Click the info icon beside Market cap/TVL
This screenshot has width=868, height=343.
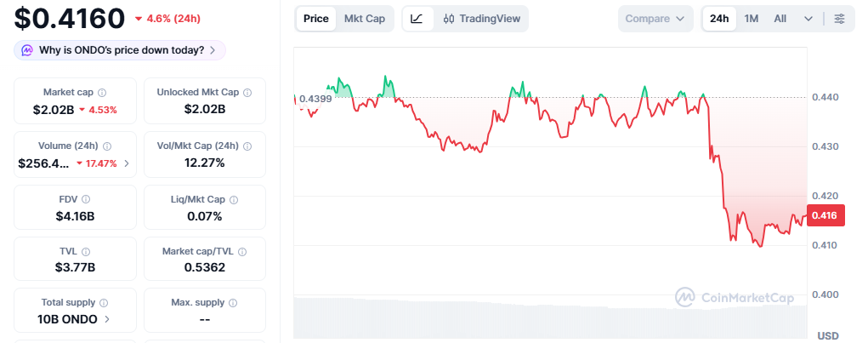click(242, 252)
